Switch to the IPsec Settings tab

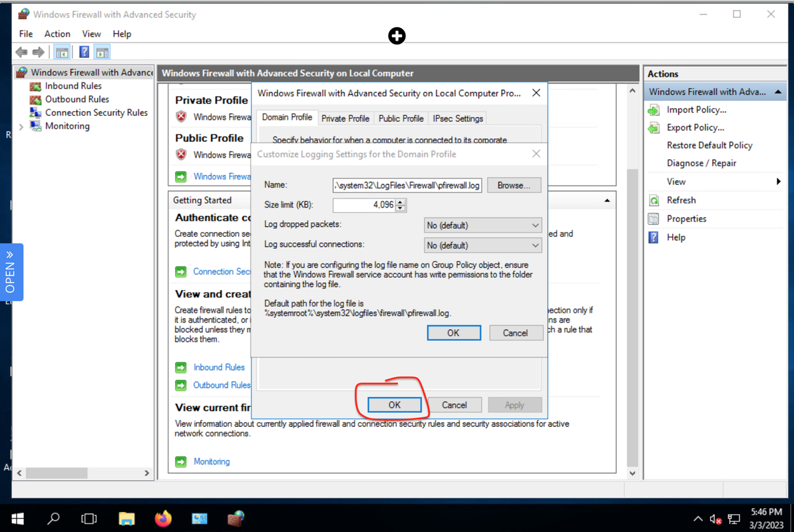tap(458, 118)
